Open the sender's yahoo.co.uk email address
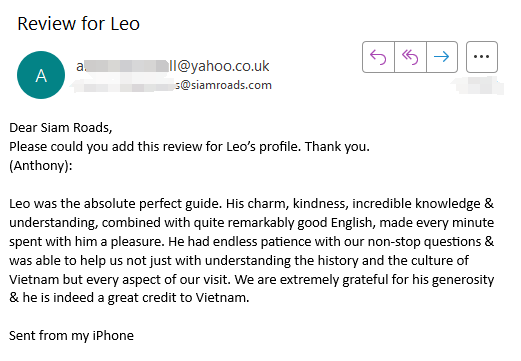521x361 pixels. click(173, 66)
